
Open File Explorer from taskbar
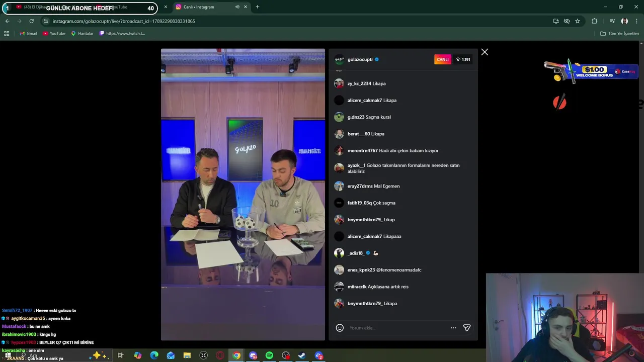point(187,355)
